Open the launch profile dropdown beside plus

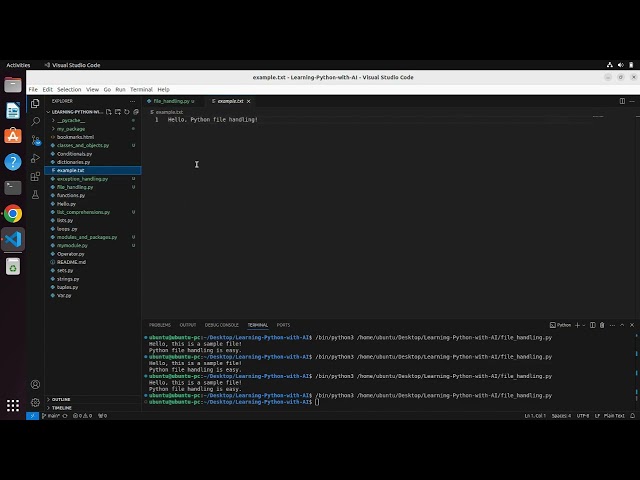pos(584,325)
